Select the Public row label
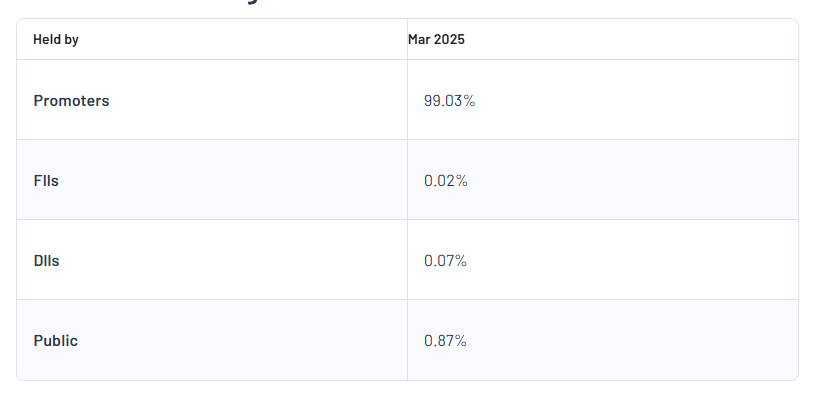Viewport: 815px width, 396px height. 56,341
